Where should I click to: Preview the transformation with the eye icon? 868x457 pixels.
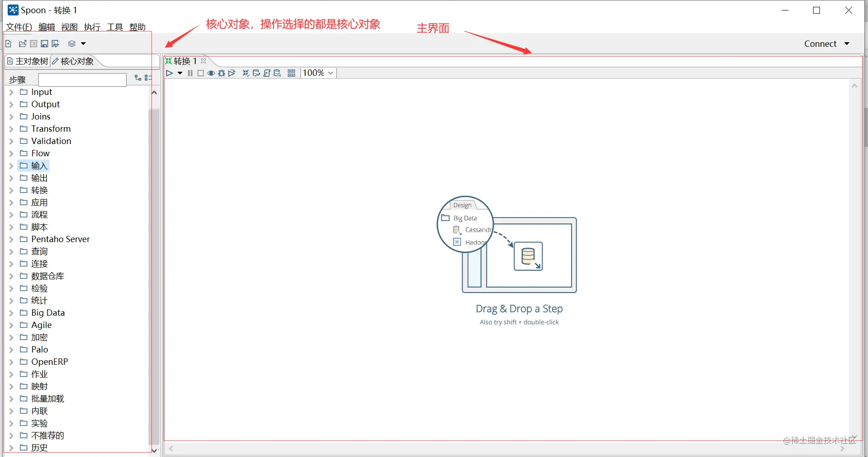pos(211,73)
